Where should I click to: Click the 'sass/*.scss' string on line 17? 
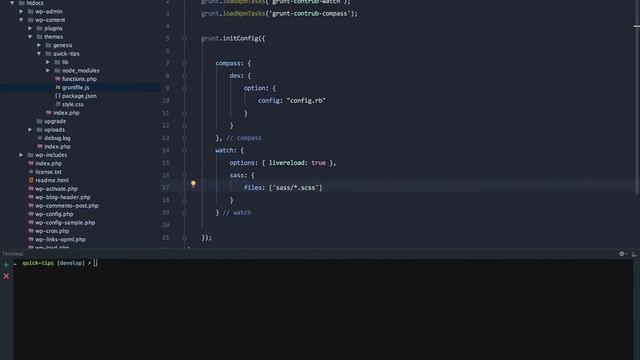297,188
